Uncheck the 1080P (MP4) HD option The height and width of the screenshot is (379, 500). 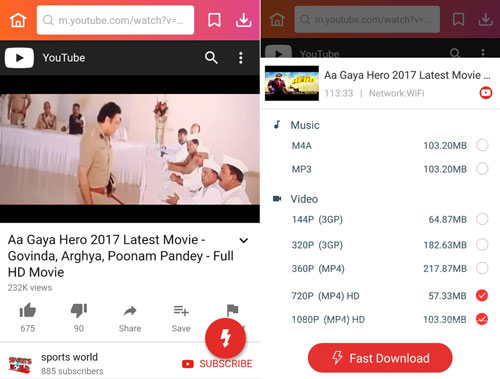pyautogui.click(x=482, y=319)
